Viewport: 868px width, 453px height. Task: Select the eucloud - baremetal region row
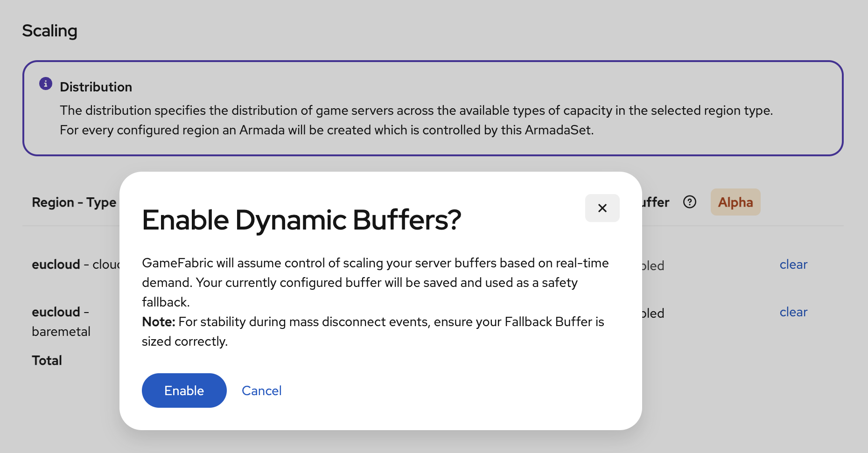pos(61,321)
